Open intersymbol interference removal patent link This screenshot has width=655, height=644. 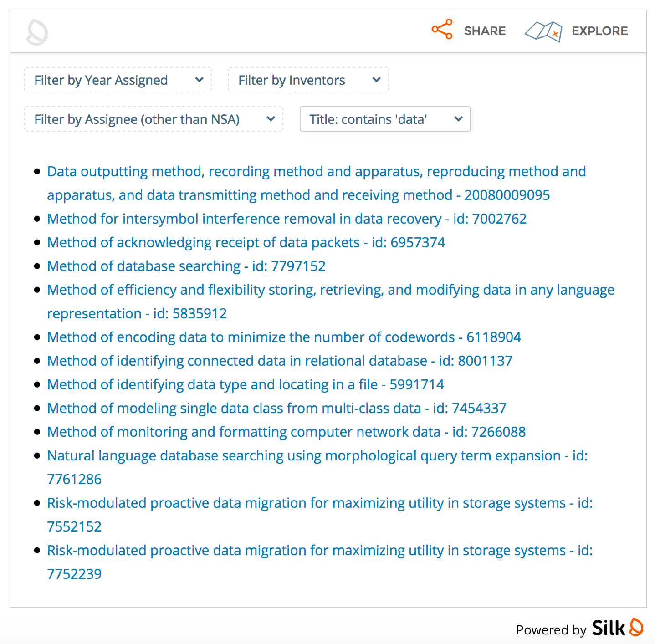[287, 219]
